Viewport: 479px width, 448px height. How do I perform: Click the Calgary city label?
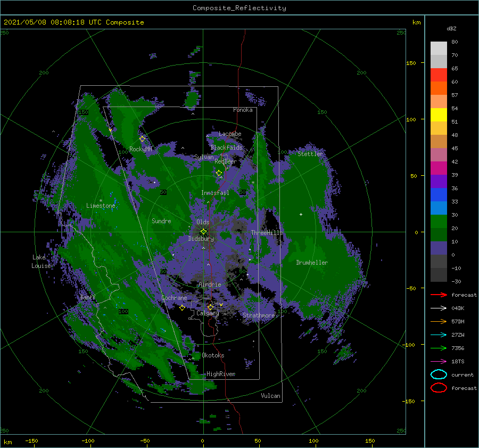tap(208, 313)
